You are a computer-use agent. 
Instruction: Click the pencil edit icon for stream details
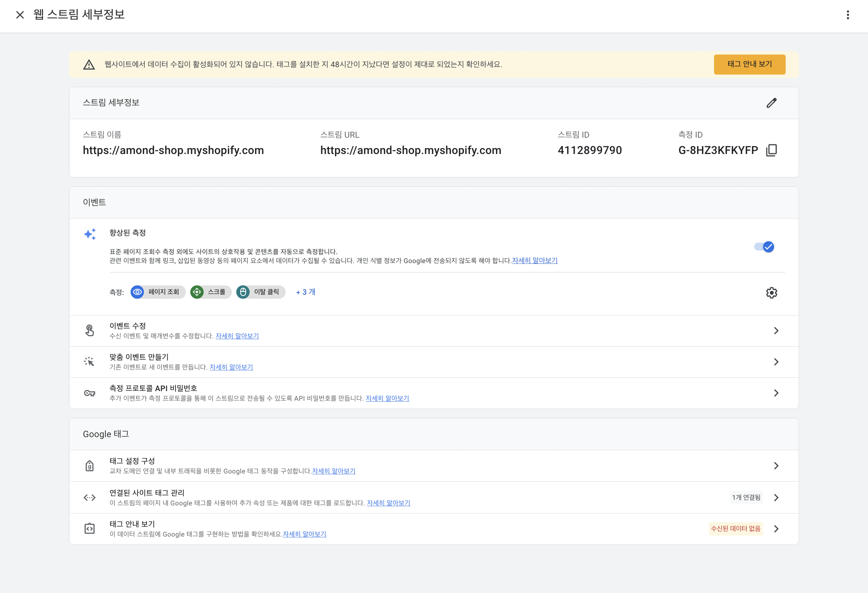pyautogui.click(x=771, y=103)
